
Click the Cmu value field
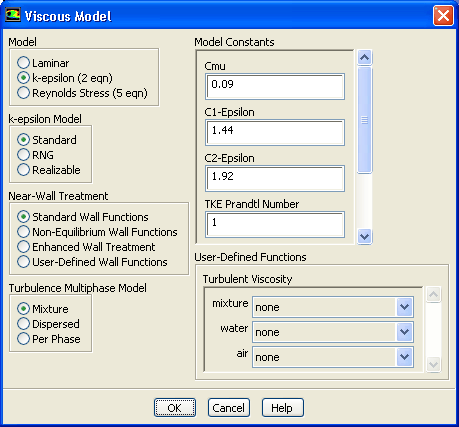click(275, 86)
